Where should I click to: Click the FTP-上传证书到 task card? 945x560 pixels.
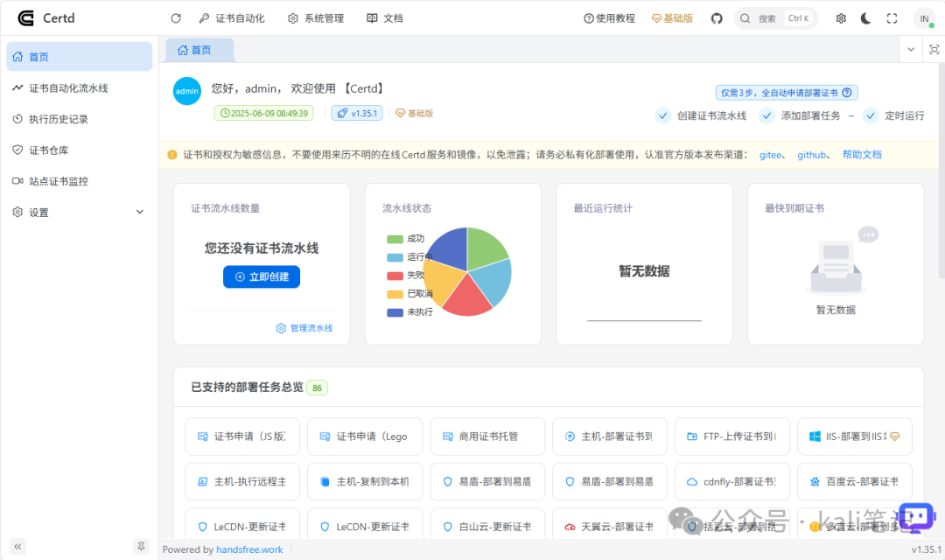tap(732, 437)
